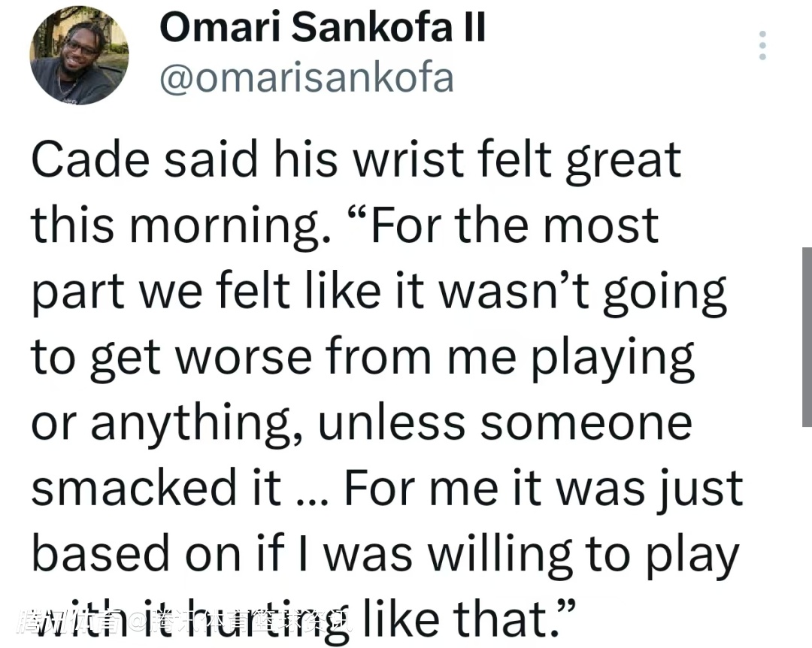The image size is (812, 648).
Task: Click Omari Sankofa II's profile photo
Action: click(x=79, y=56)
